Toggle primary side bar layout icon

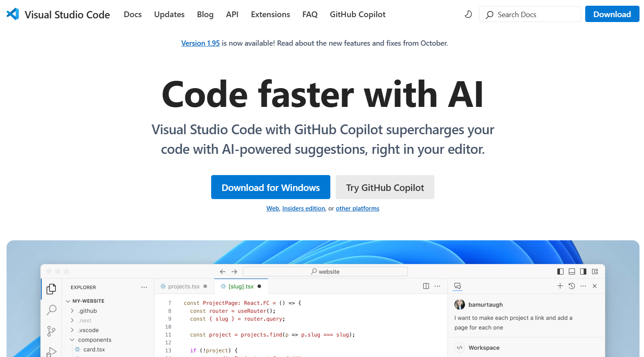coord(560,272)
